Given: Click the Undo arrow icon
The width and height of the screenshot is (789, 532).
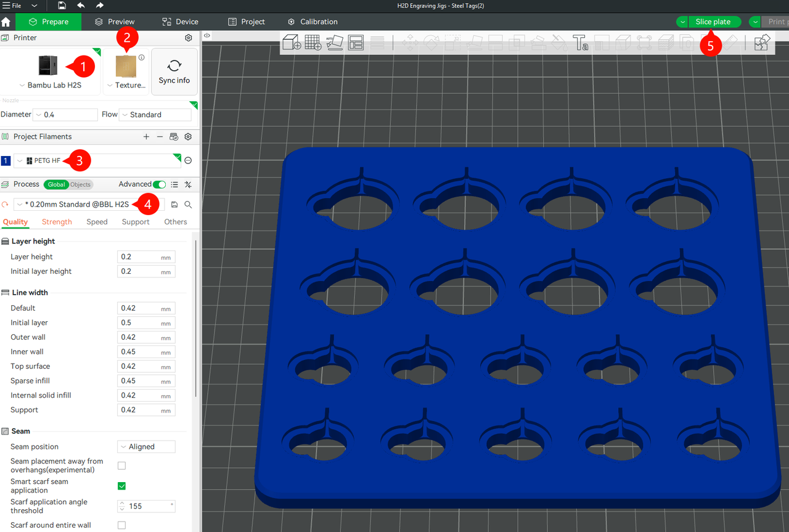Looking at the screenshot, I should 81,6.
